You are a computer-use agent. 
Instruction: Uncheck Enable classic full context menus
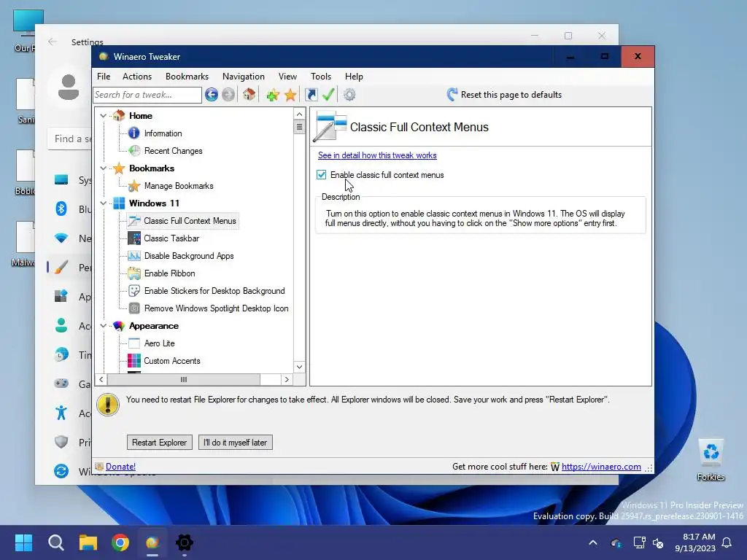coord(322,175)
